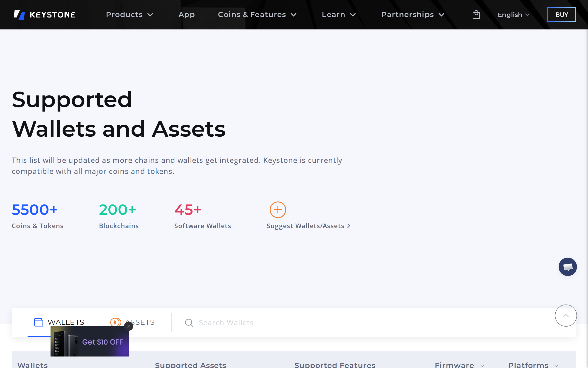Viewport: 588px width, 368px height.
Task: Open the App page in navigation
Action: 186,14
